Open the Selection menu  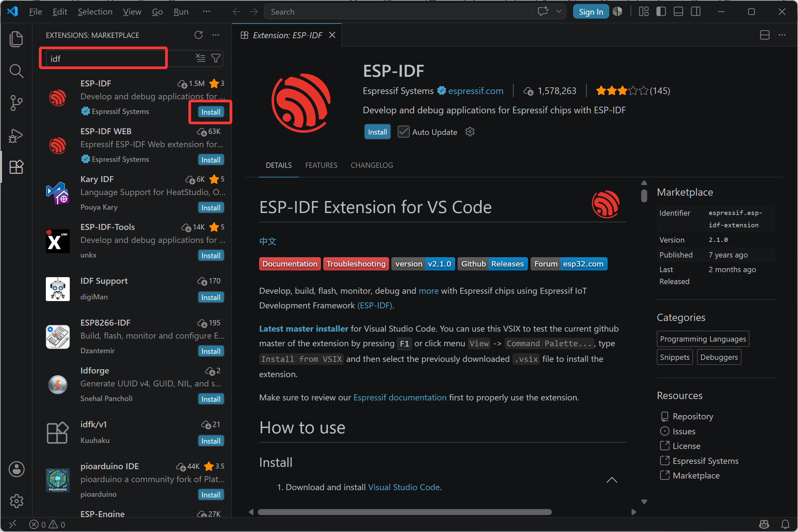coord(95,12)
